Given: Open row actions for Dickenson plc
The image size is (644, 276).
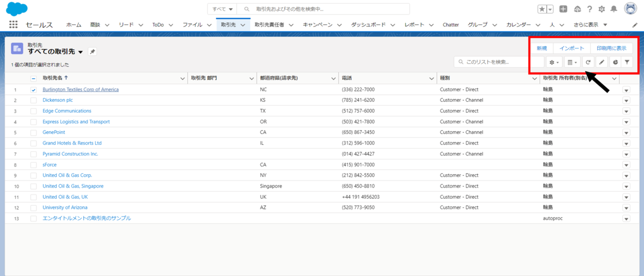Looking at the screenshot, I should [626, 100].
